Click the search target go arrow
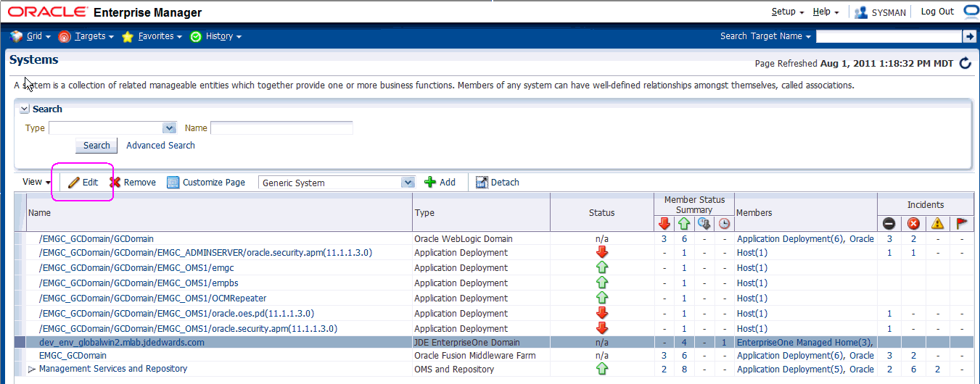 tap(969, 36)
